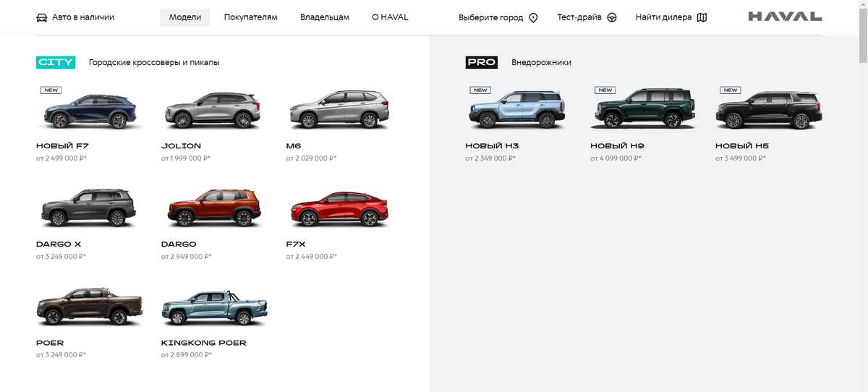The height and width of the screenshot is (392, 868).
Task: Open the Владельцам menu
Action: [325, 17]
